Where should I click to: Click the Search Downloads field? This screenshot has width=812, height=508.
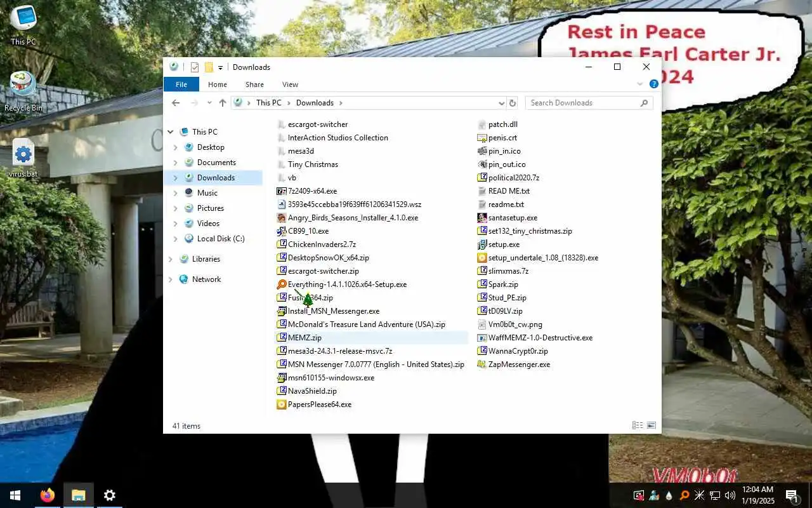[x=589, y=103]
